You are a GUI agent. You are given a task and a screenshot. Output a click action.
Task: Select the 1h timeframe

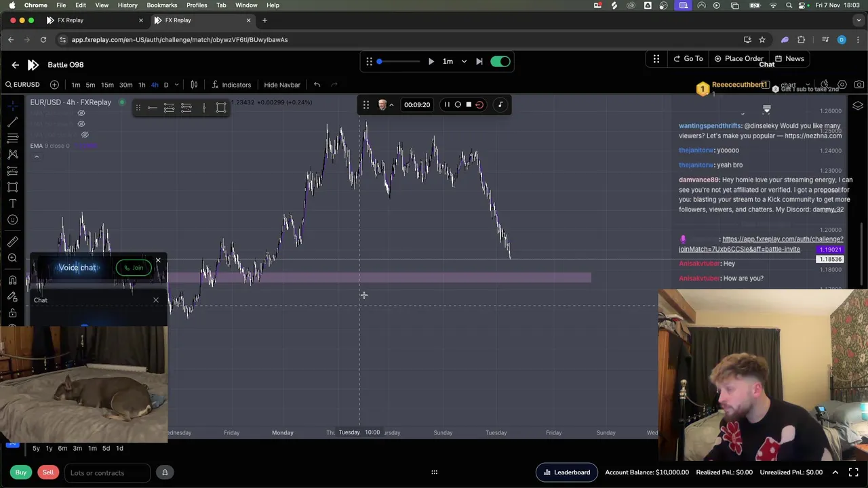point(142,85)
